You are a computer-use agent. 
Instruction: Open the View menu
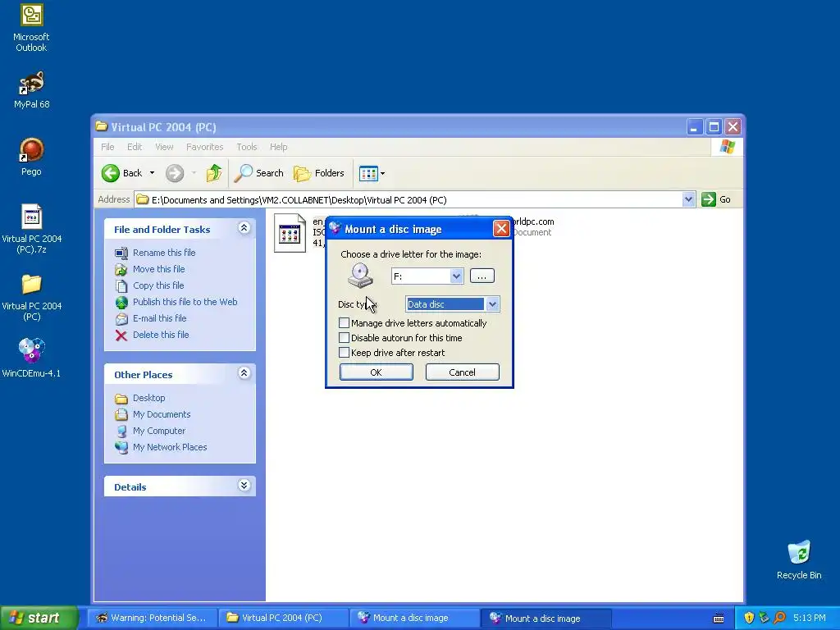click(x=164, y=147)
